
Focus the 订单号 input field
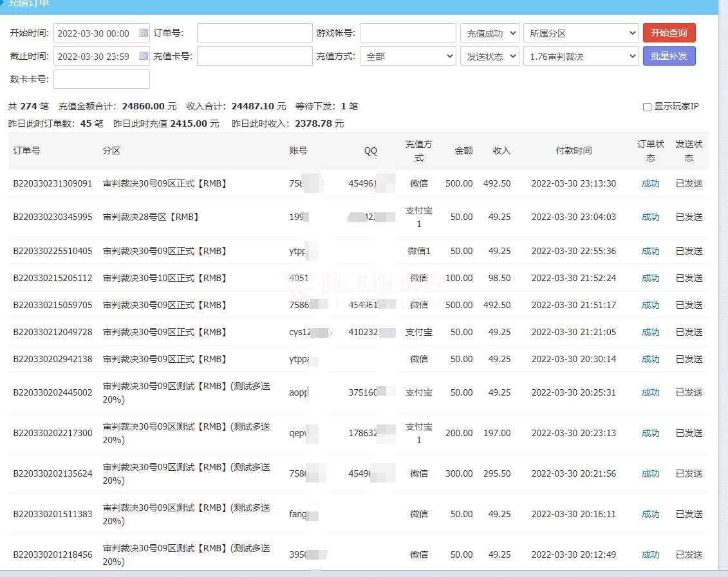(254, 33)
